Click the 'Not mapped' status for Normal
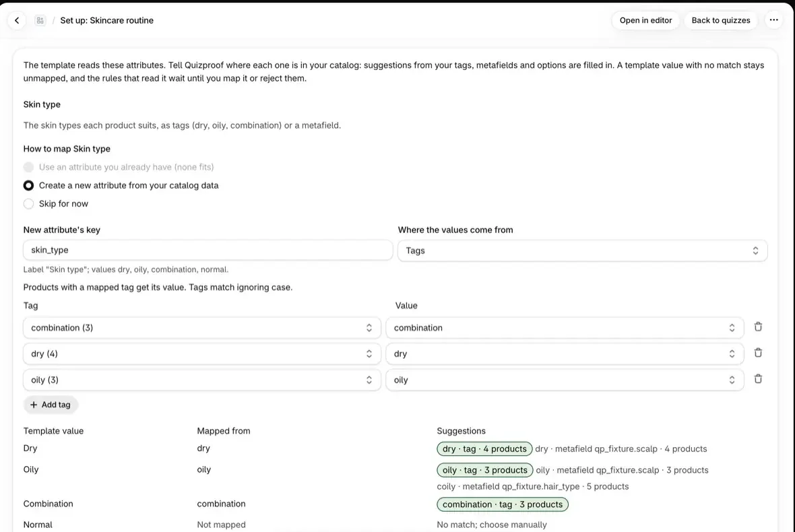The height and width of the screenshot is (532, 795). [x=221, y=525]
